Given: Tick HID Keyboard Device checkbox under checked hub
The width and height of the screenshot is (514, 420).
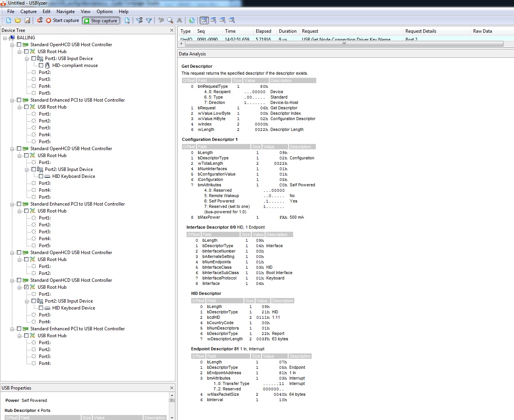Looking at the screenshot, I should click(41, 308).
